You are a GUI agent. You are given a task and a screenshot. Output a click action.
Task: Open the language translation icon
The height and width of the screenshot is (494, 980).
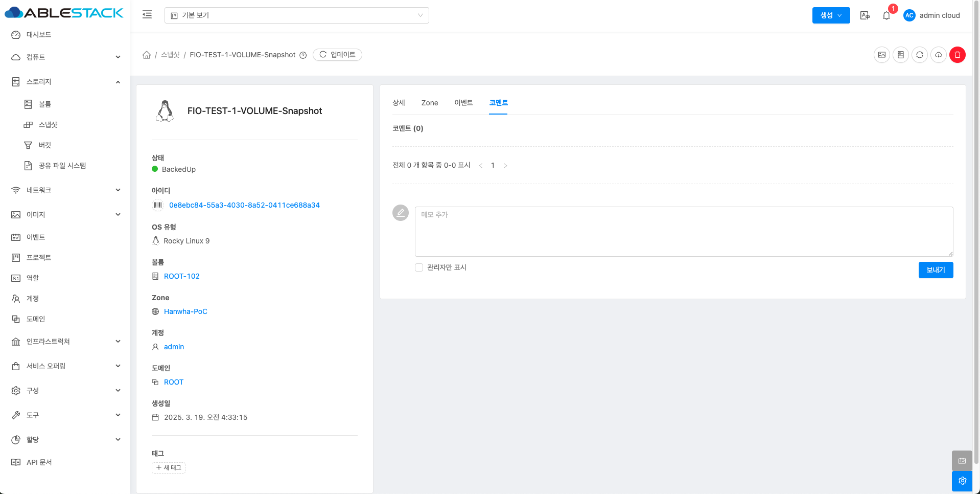865,15
